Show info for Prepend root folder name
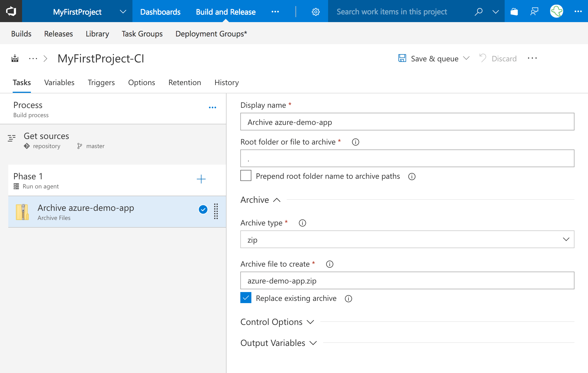Viewport: 588px width, 373px height. (x=412, y=177)
